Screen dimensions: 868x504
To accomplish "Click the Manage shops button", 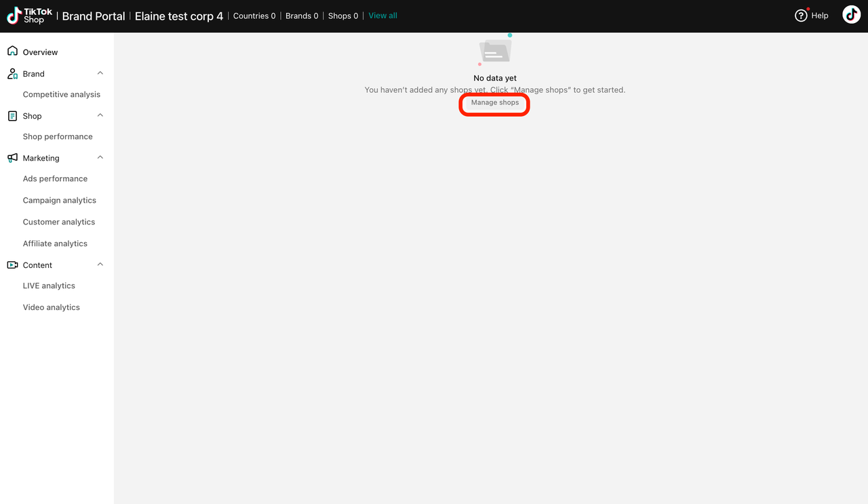I will tap(495, 103).
